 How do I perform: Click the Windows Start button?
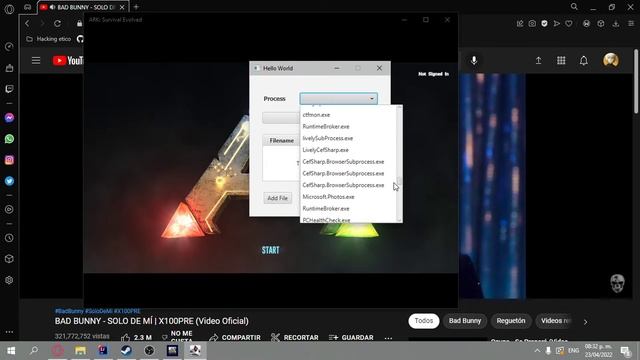coord(11,351)
